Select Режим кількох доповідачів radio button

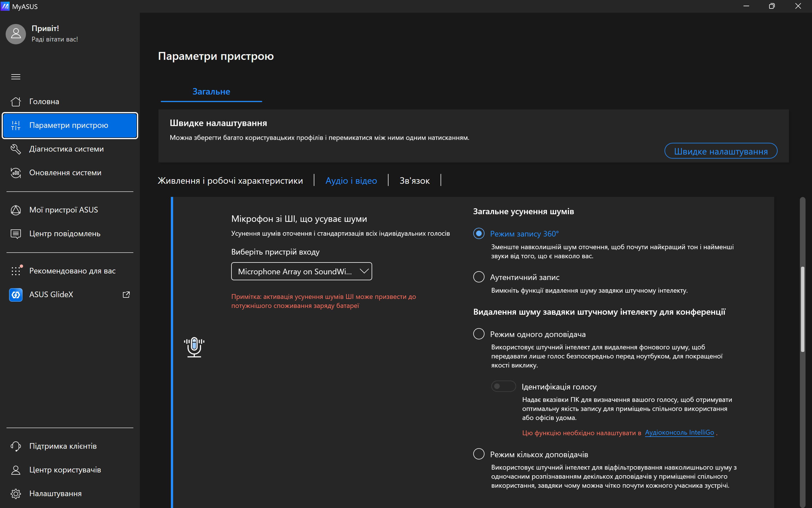(x=479, y=454)
